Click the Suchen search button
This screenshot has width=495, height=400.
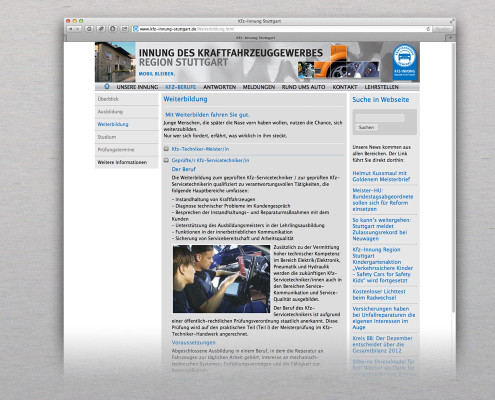[366, 127]
